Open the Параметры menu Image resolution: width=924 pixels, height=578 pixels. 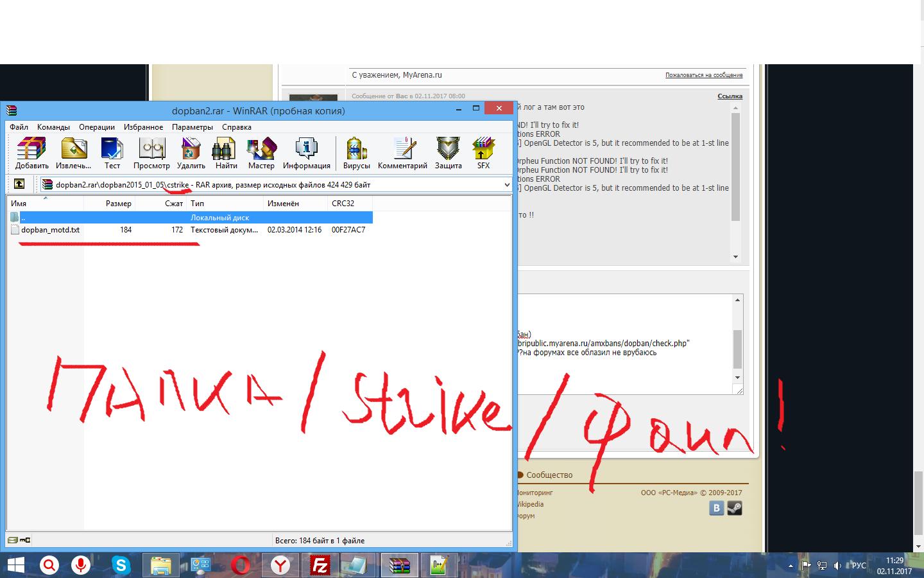[192, 127]
